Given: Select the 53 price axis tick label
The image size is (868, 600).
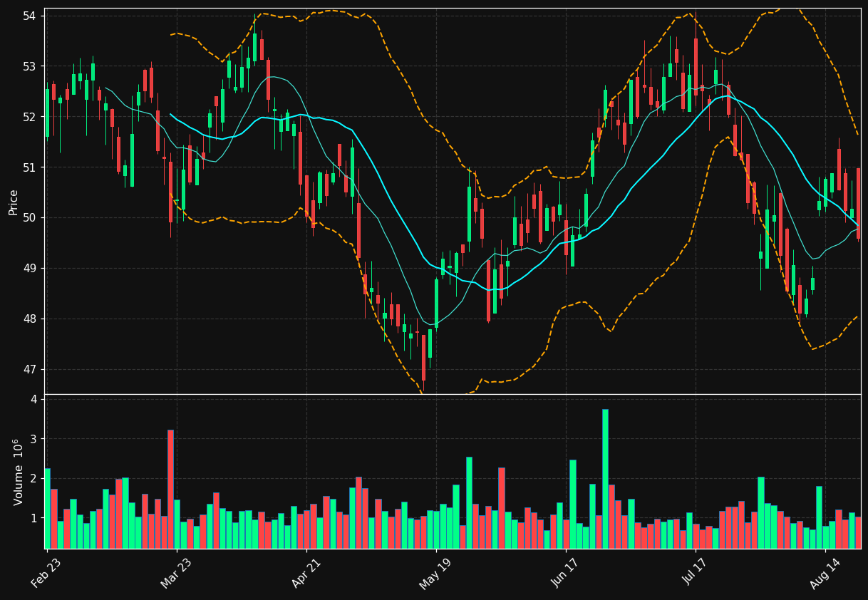Looking at the screenshot, I should pyautogui.click(x=30, y=66).
